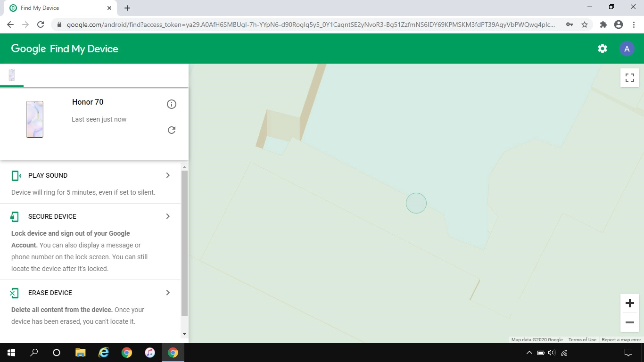Open File Explorer from the taskbar

81,353
